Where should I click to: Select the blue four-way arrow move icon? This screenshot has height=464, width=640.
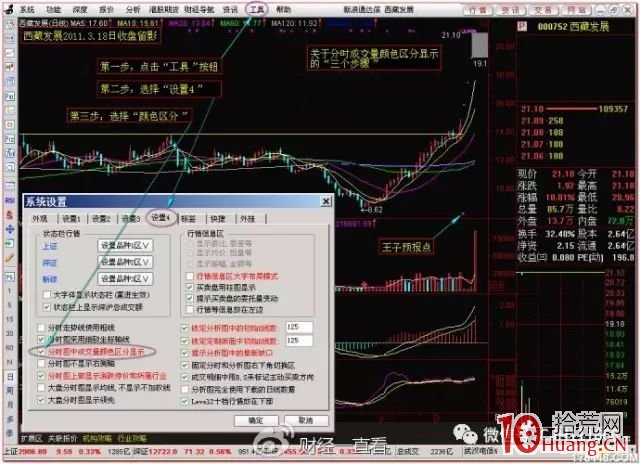click(10, 229)
